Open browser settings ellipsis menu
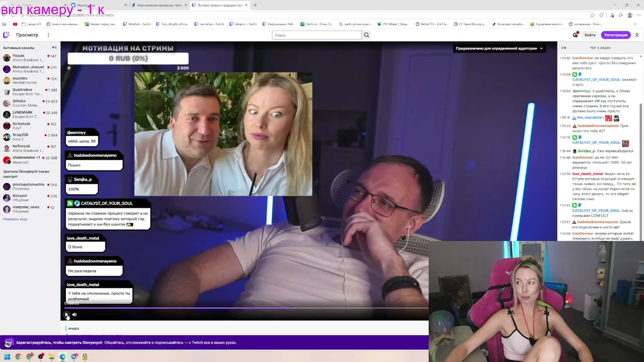Image resolution: width=644 pixels, height=362 pixels. point(638,15)
